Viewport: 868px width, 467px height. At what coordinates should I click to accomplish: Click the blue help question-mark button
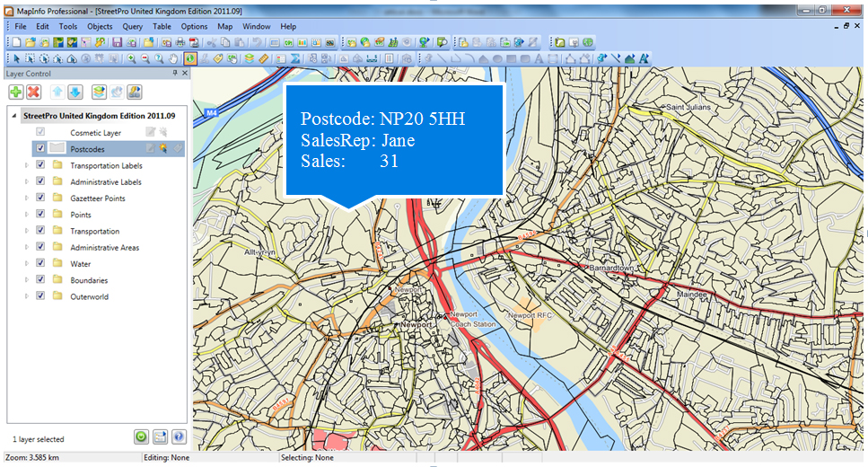click(179, 437)
